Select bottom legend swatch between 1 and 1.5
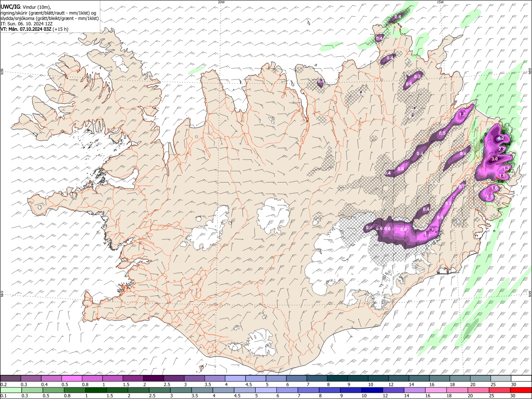The image size is (532, 399). point(96,390)
